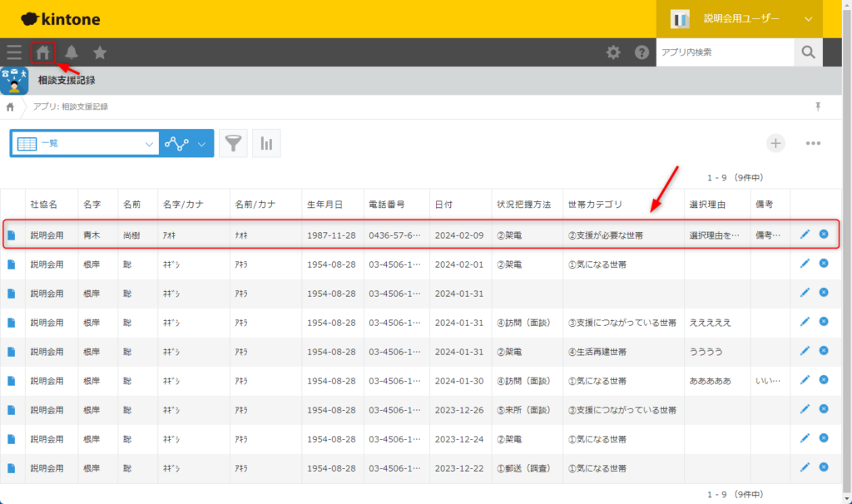
Task: Click the bar chart aggregate icon
Action: (x=266, y=143)
